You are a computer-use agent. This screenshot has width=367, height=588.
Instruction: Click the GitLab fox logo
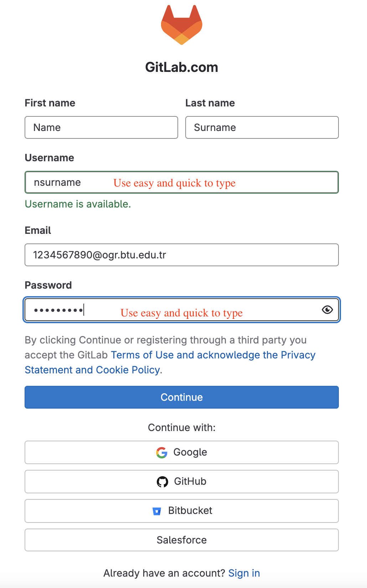182,25
